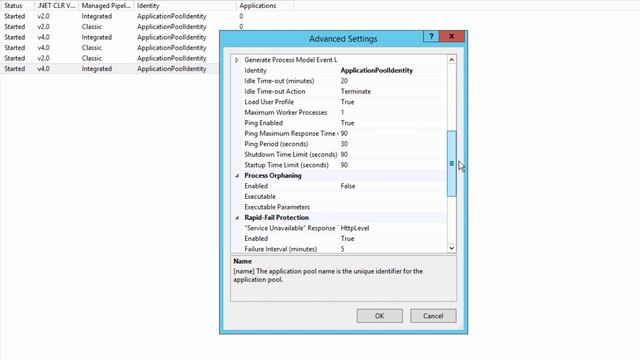Collapse the Rapid-Fail Protection section
Screen dimensions: 640x360
coord(237,218)
